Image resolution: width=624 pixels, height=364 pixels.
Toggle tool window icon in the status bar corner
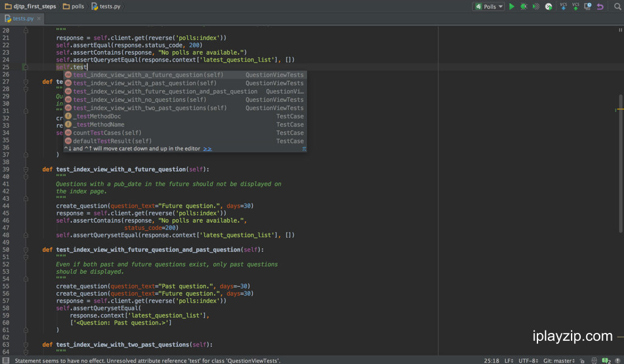coord(5,360)
